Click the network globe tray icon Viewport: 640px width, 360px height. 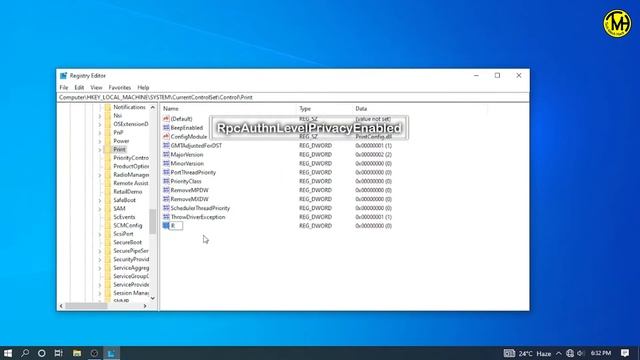click(x=570, y=353)
